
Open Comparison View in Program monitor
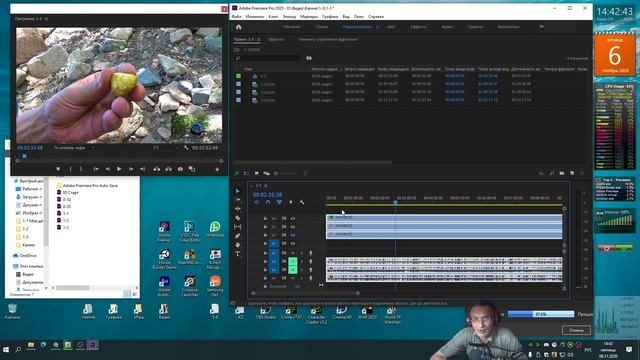(x=192, y=169)
